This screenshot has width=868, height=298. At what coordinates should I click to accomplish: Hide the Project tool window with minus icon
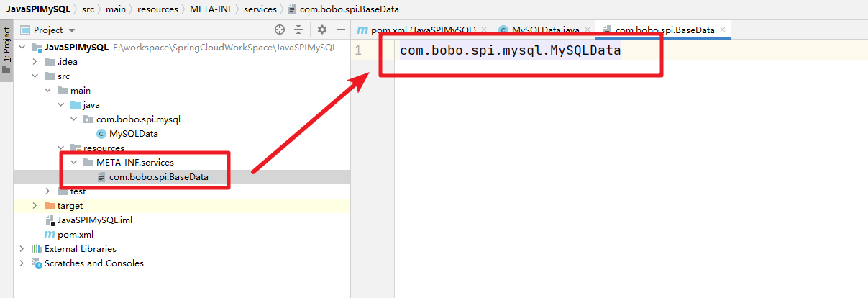(339, 30)
